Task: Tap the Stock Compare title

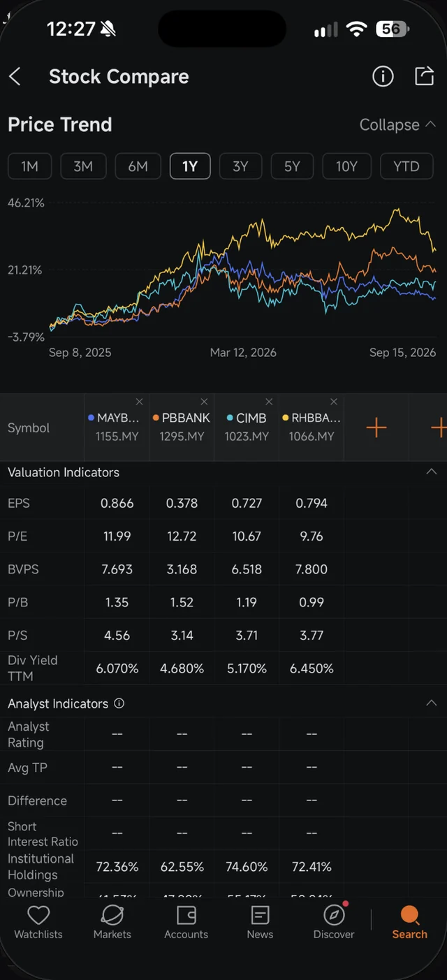Action: point(119,77)
